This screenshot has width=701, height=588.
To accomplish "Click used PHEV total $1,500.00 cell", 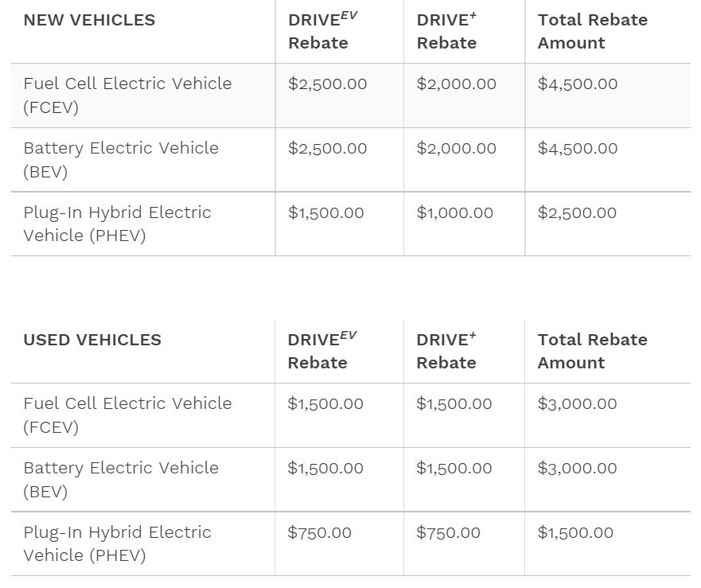I will point(575,532).
